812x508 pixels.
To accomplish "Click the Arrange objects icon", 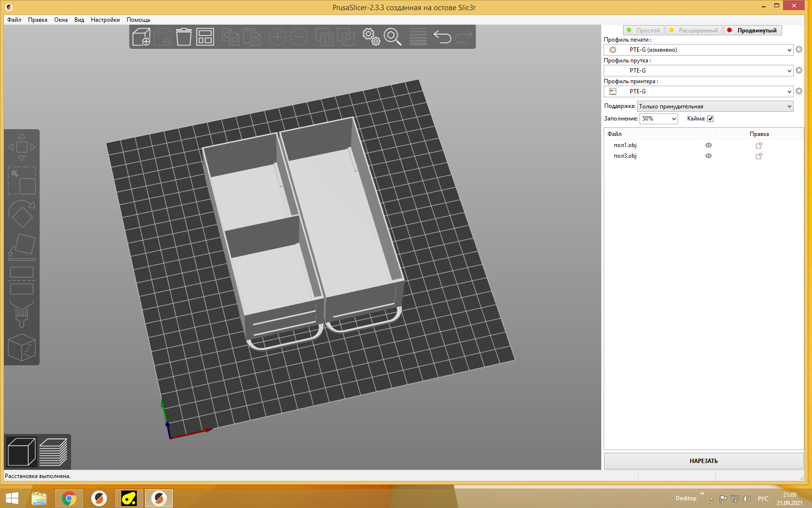I will pos(205,37).
